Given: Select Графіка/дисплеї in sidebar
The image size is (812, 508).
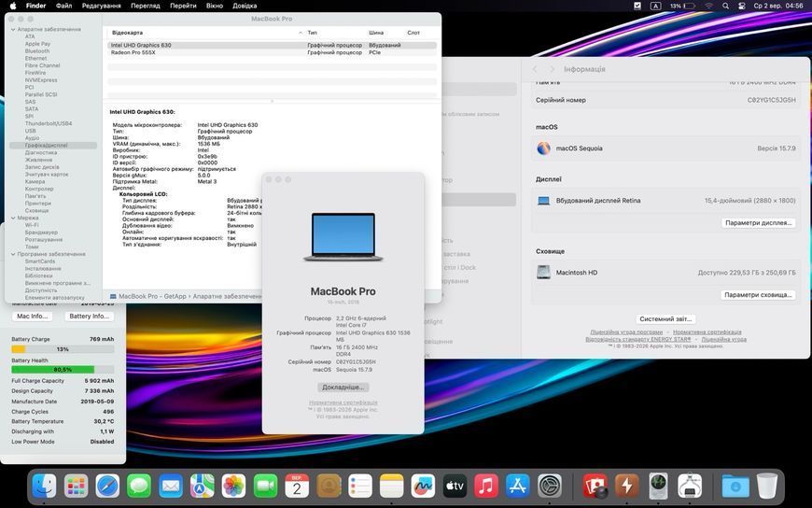Looking at the screenshot, I should tap(53, 146).
